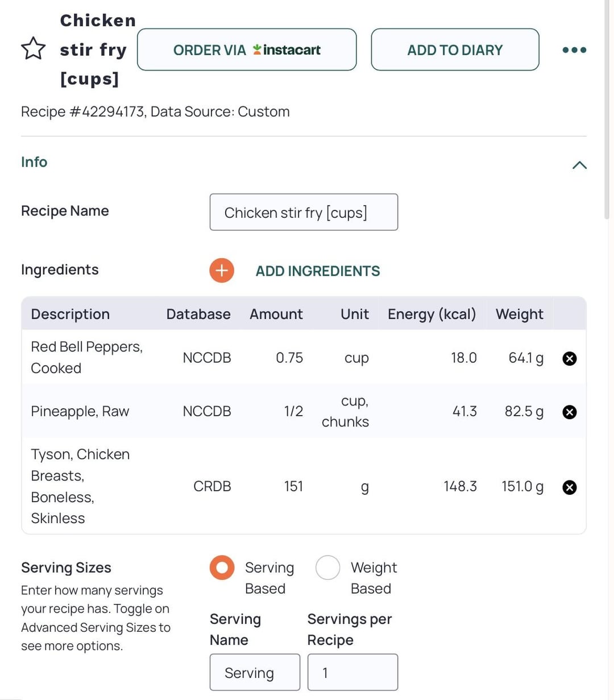Viewport: 614px width, 700px height.
Task: Collapse the Info section chevron
Action: [x=579, y=165]
